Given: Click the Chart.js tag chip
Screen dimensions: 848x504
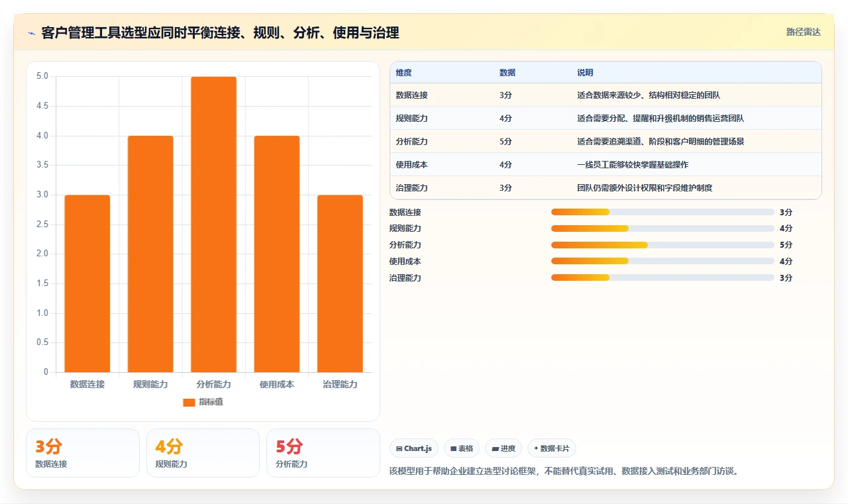Looking at the screenshot, I should pos(413,448).
